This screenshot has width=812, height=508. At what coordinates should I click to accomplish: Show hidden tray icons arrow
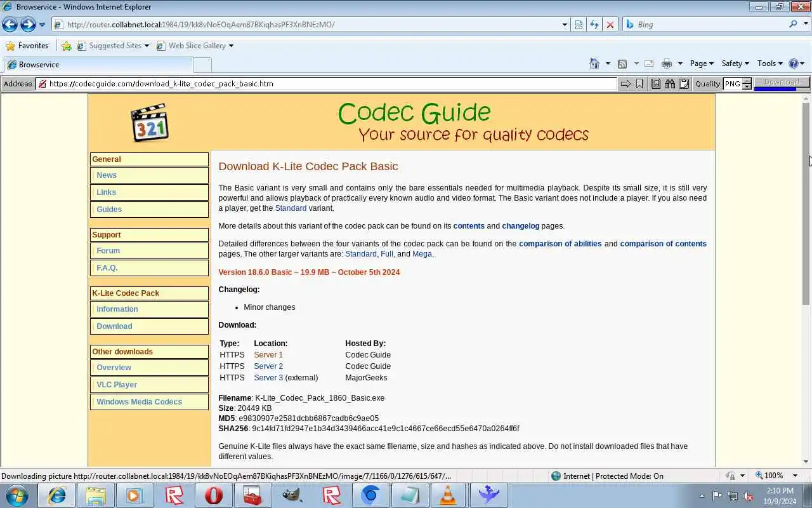(702, 496)
